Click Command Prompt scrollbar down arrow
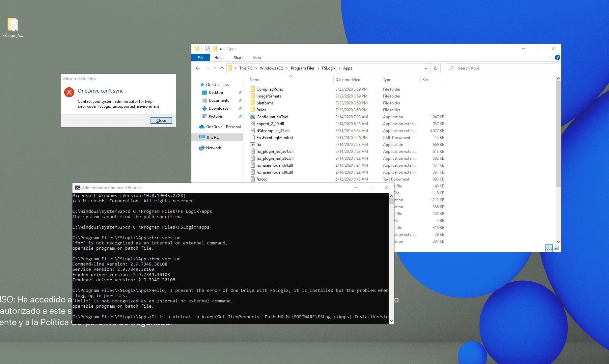The width and height of the screenshot is (609, 364). tap(391, 321)
